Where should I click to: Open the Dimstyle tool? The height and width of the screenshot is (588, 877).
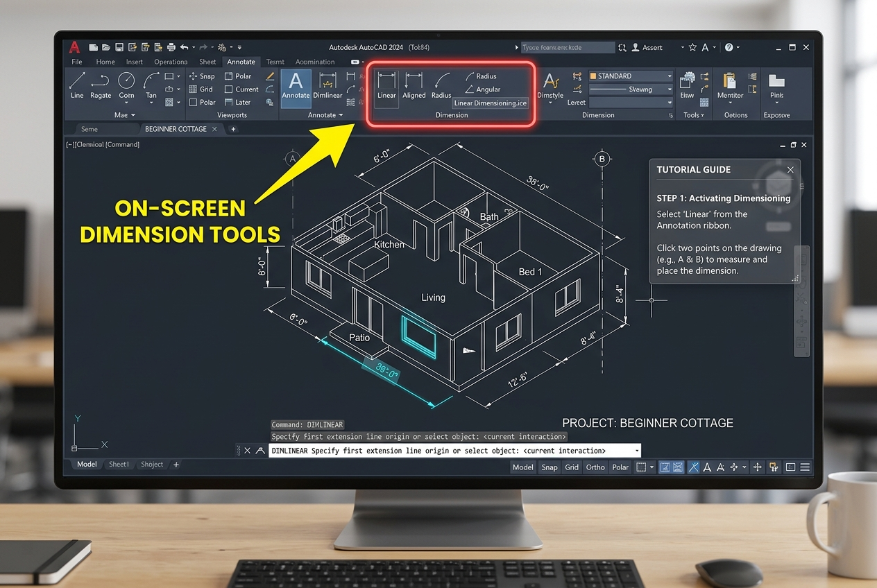[550, 87]
